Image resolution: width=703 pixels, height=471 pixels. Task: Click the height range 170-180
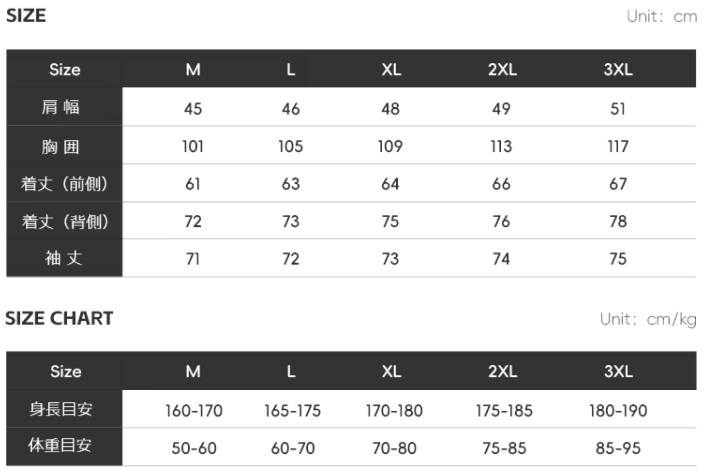(x=394, y=411)
